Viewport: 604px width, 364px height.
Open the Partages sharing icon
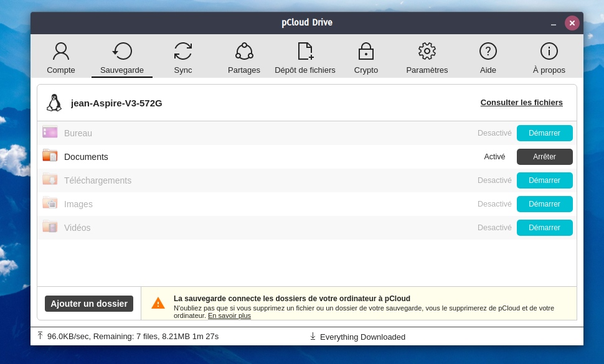tap(244, 52)
